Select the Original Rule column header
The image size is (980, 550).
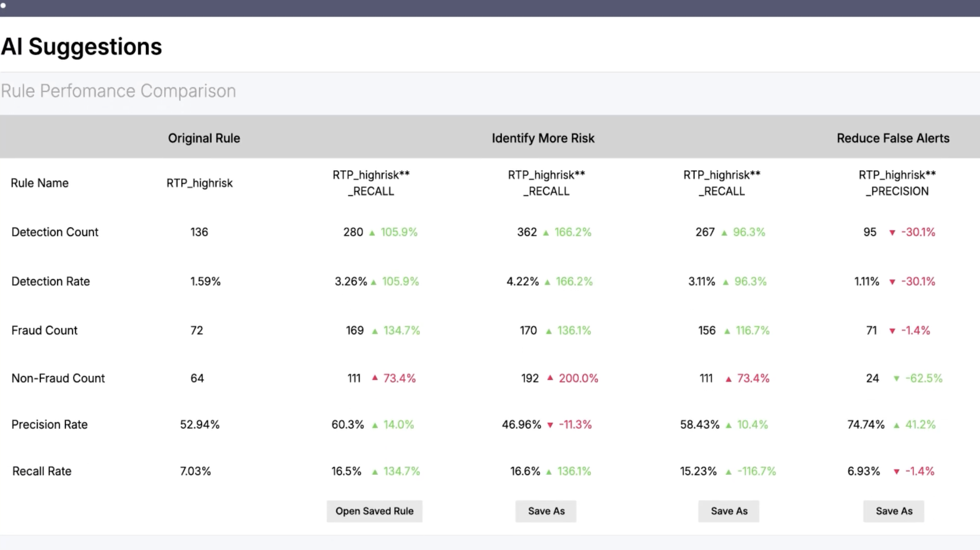click(204, 138)
